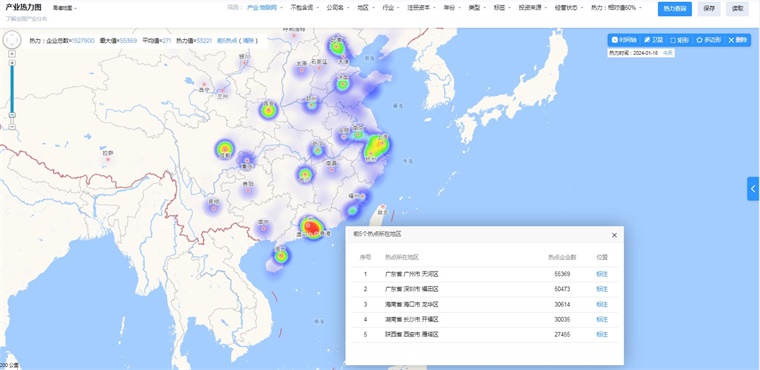The image size is (760, 370).
Task: Close the top 5 hotspots popup
Action: point(614,235)
